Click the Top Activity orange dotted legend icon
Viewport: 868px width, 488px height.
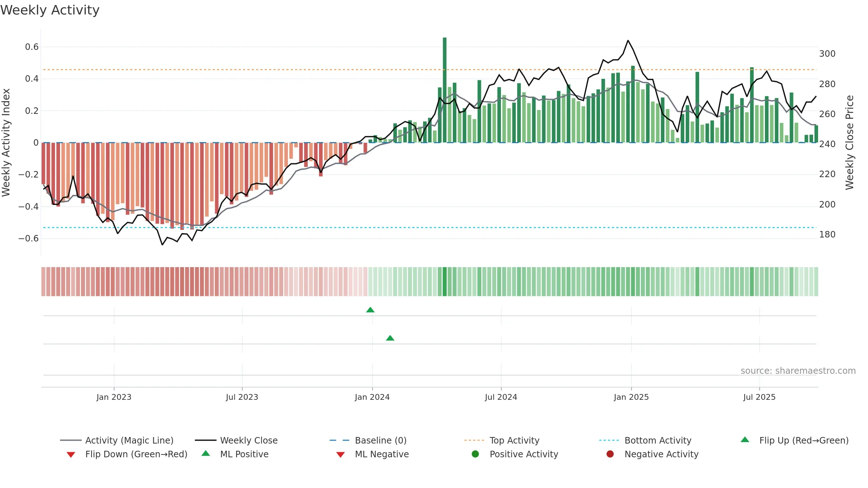[x=474, y=440]
